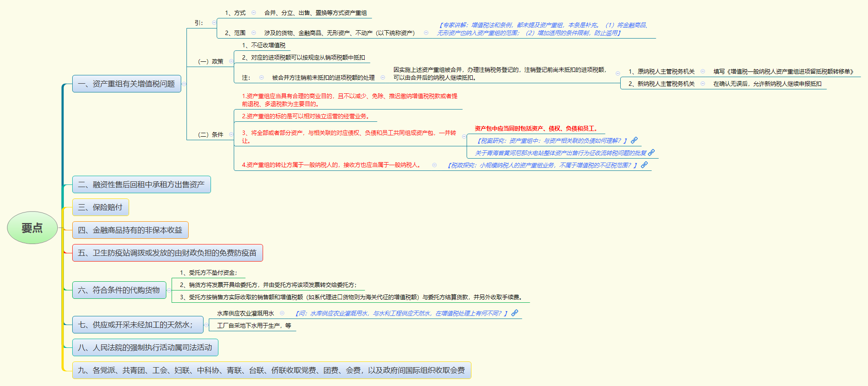Click the 专家讲解 blue italic note
The image size is (868, 386).
point(543,29)
